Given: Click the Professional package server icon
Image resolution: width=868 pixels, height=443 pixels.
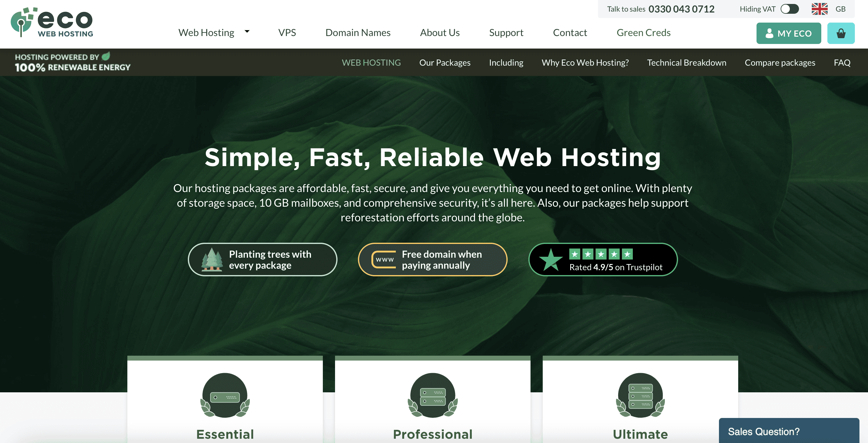Looking at the screenshot, I should click(x=433, y=395).
